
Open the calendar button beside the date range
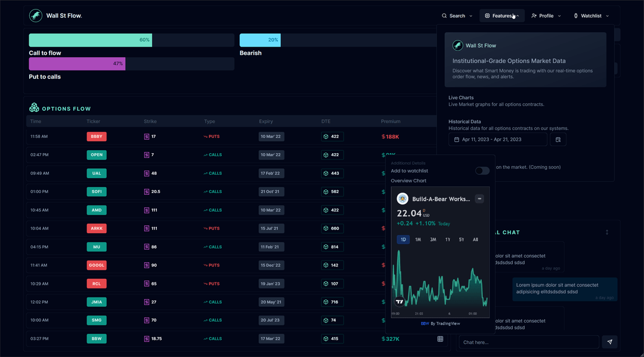[558, 139]
